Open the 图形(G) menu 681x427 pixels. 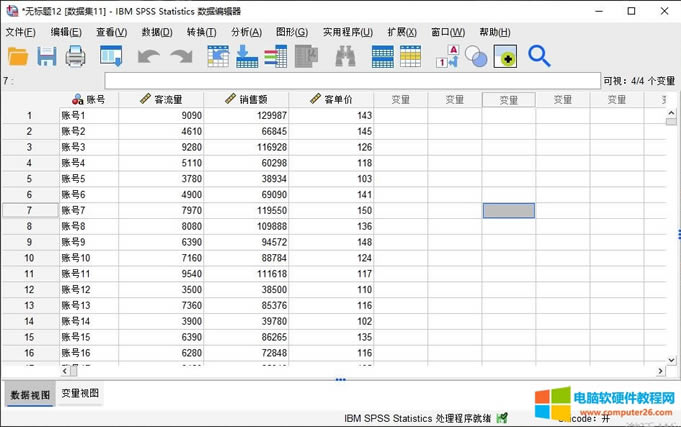coord(291,32)
